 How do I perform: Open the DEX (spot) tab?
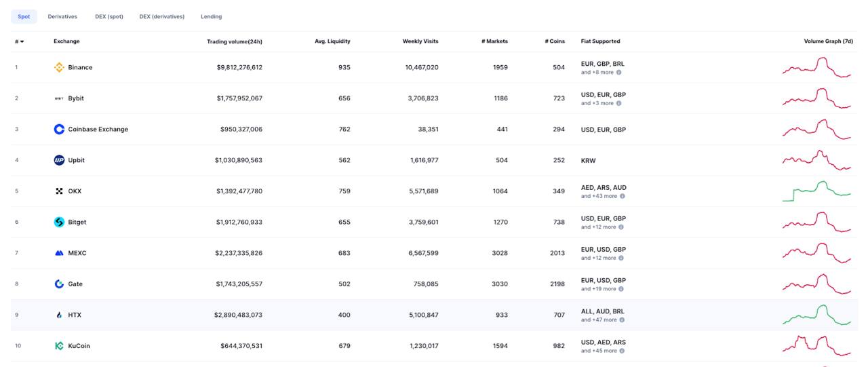click(x=109, y=16)
